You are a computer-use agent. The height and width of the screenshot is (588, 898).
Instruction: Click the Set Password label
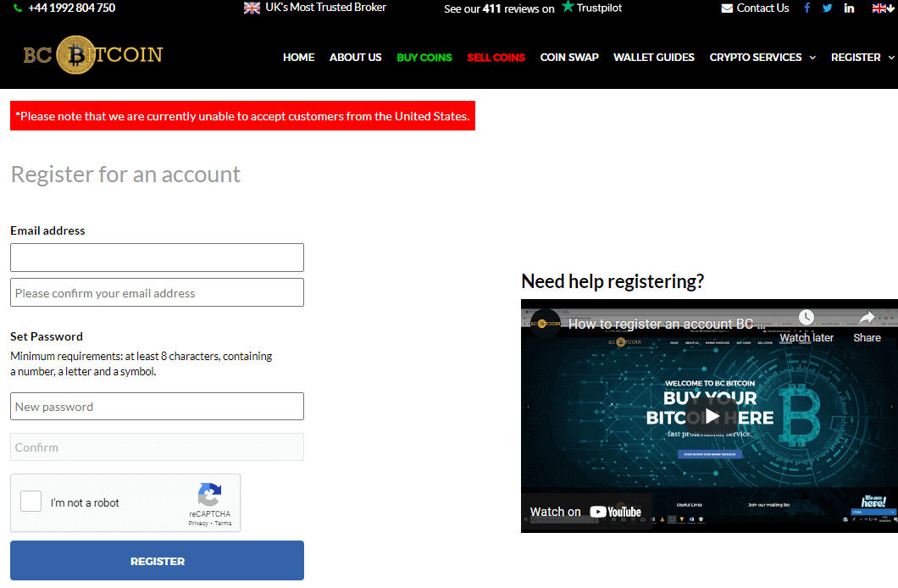(x=47, y=336)
